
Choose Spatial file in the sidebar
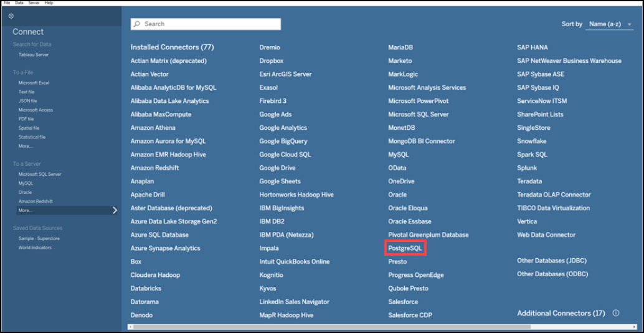point(29,128)
